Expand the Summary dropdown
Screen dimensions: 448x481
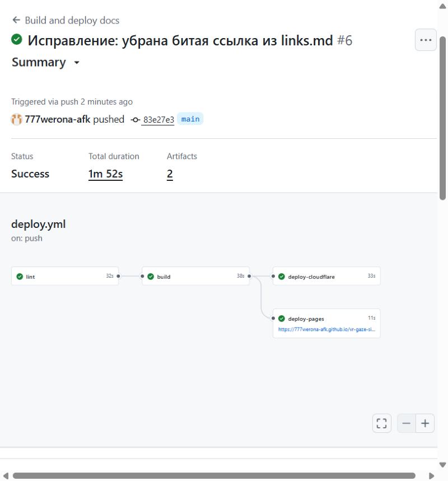pos(45,62)
